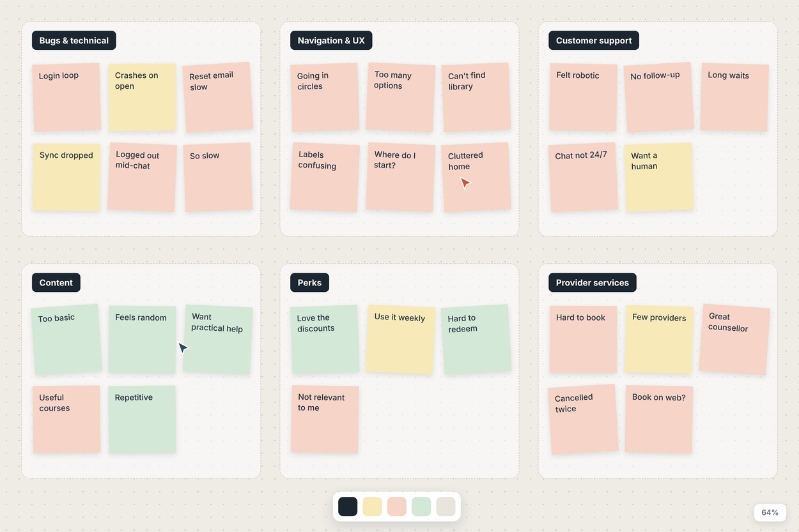Select the Too many options note
The width and height of the screenshot is (799, 532).
click(x=401, y=97)
